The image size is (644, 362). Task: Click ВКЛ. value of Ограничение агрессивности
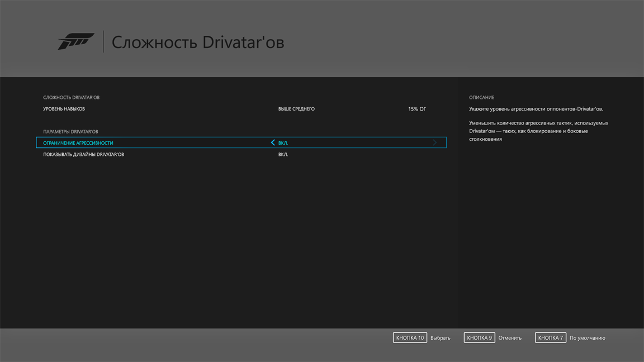click(x=283, y=143)
